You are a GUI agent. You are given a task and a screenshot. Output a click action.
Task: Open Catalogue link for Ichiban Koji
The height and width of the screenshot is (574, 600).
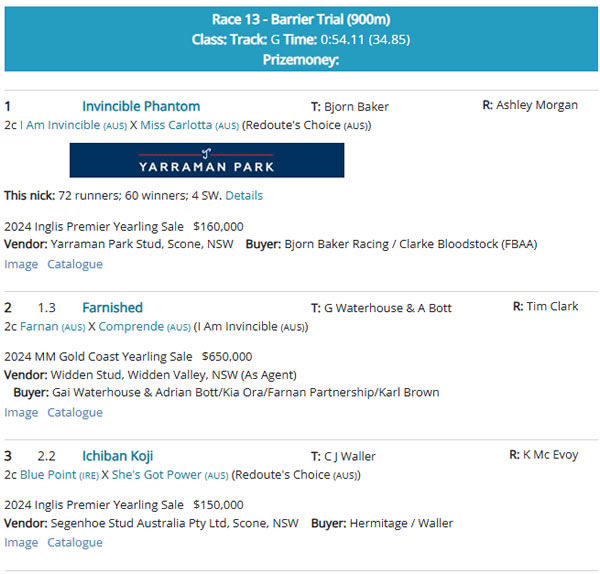coord(75,542)
